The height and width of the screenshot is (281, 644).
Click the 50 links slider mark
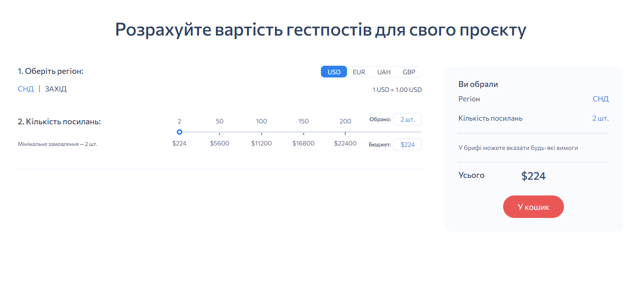(x=220, y=132)
